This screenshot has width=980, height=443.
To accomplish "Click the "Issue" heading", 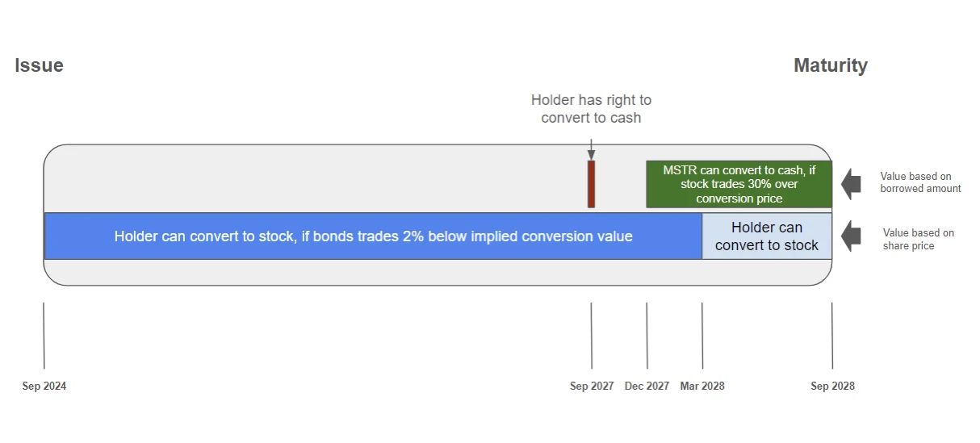I will [x=39, y=65].
